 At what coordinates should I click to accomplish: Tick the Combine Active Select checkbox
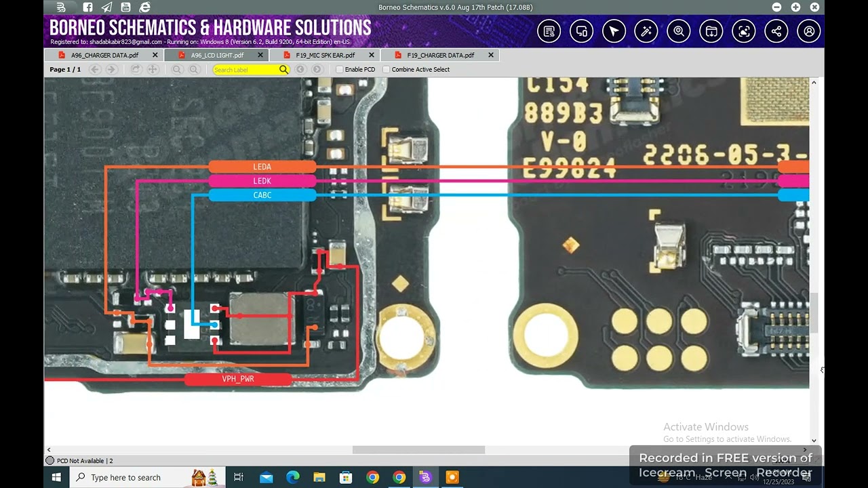pos(387,69)
